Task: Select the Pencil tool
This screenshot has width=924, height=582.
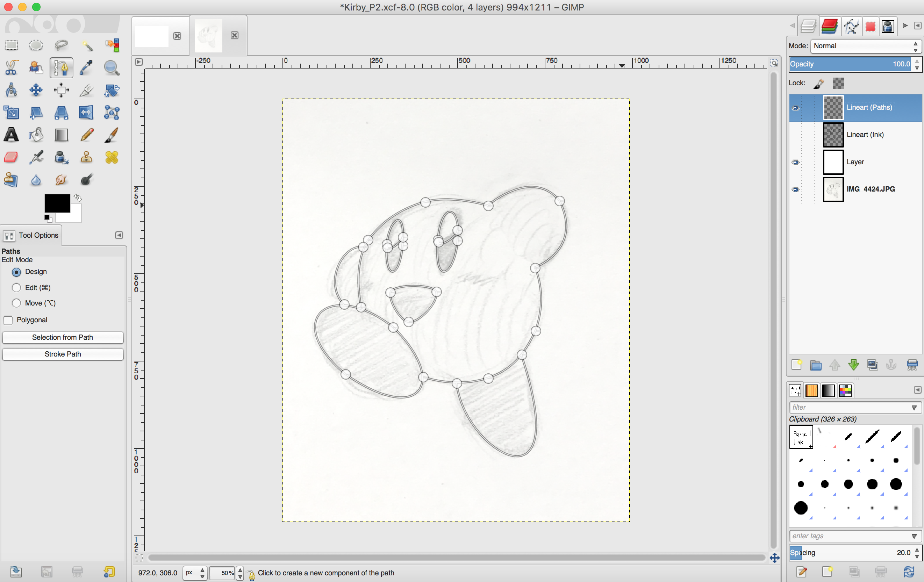Action: point(87,135)
